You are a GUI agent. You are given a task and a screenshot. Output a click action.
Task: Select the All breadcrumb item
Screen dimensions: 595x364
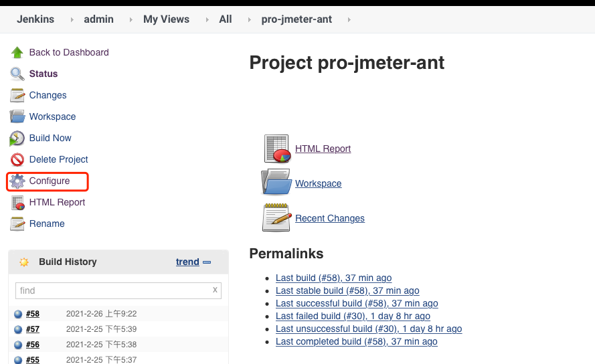[226, 19]
